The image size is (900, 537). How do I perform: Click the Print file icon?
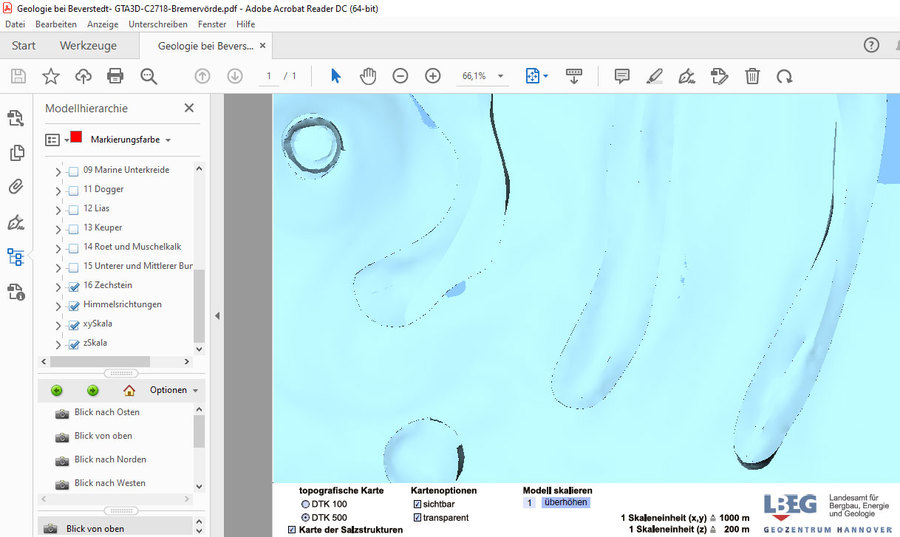[x=115, y=76]
